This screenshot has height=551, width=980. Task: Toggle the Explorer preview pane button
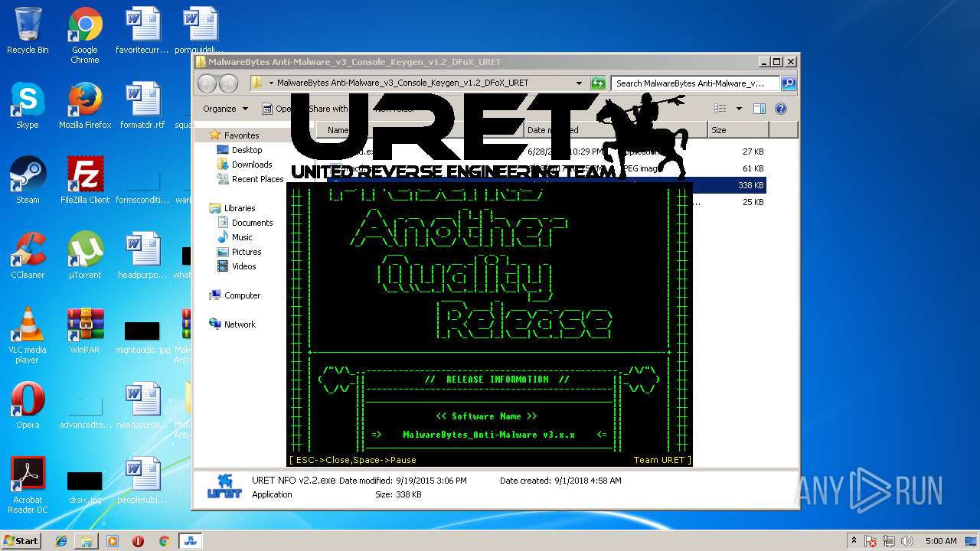click(759, 109)
